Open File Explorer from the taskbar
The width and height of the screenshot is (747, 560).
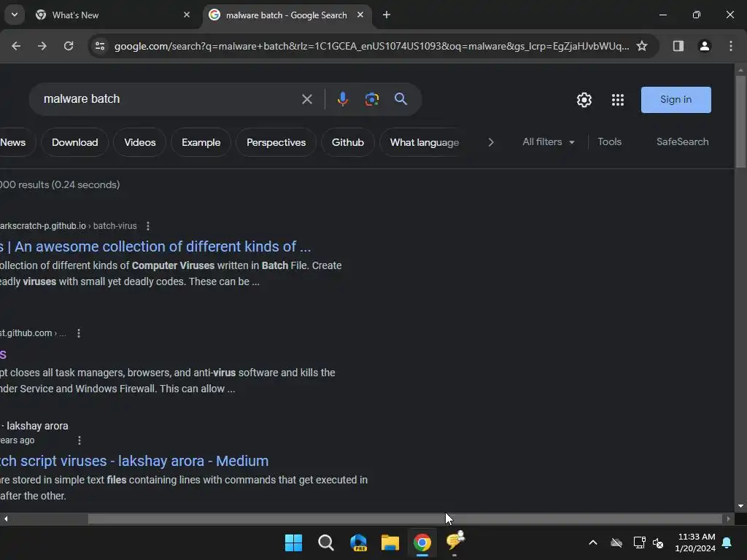tap(390, 542)
